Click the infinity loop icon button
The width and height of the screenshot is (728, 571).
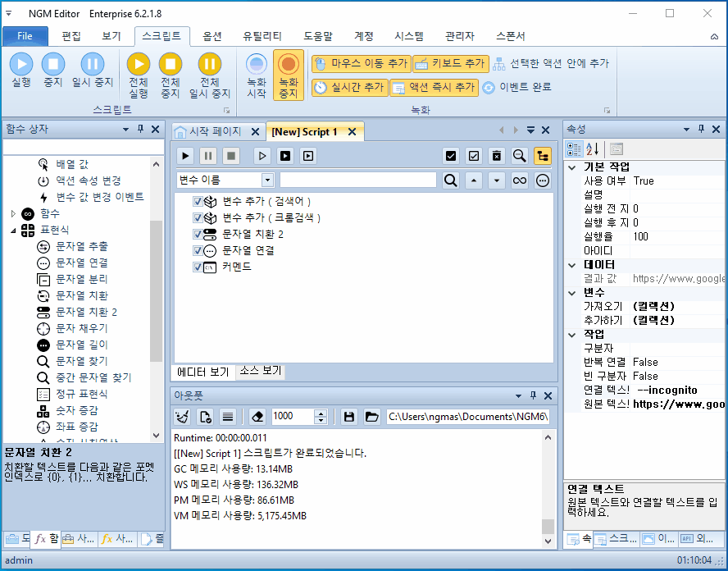click(520, 180)
